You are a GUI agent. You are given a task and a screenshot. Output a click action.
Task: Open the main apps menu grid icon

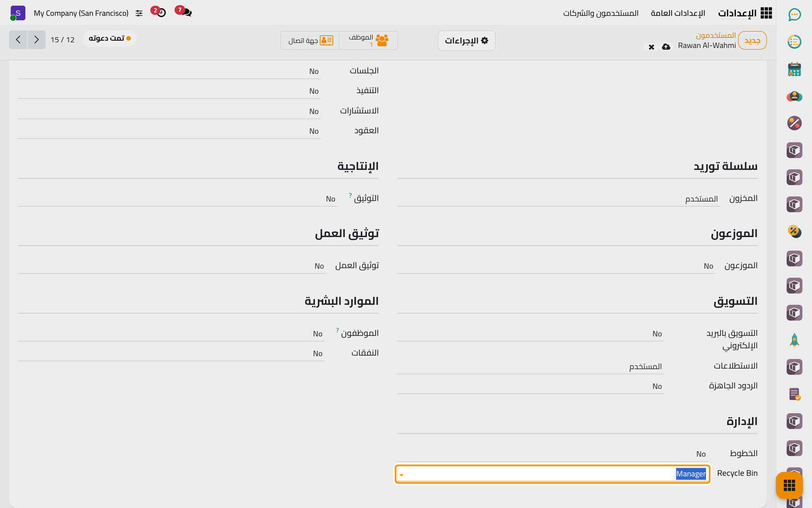[x=766, y=13]
